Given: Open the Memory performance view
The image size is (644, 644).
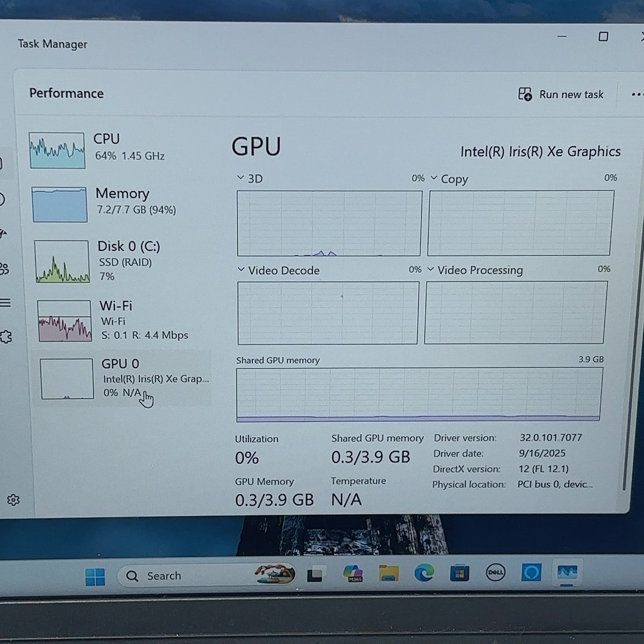Looking at the screenshot, I should coord(120,203).
